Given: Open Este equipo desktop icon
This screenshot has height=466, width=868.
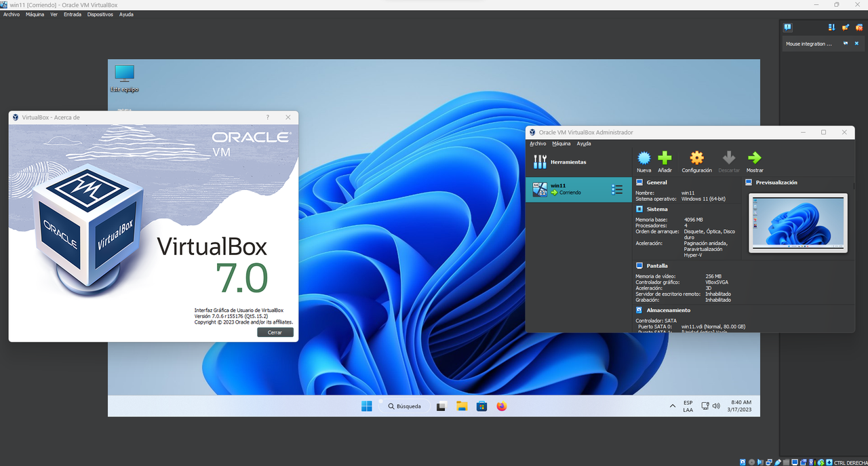Looking at the screenshot, I should (125, 79).
